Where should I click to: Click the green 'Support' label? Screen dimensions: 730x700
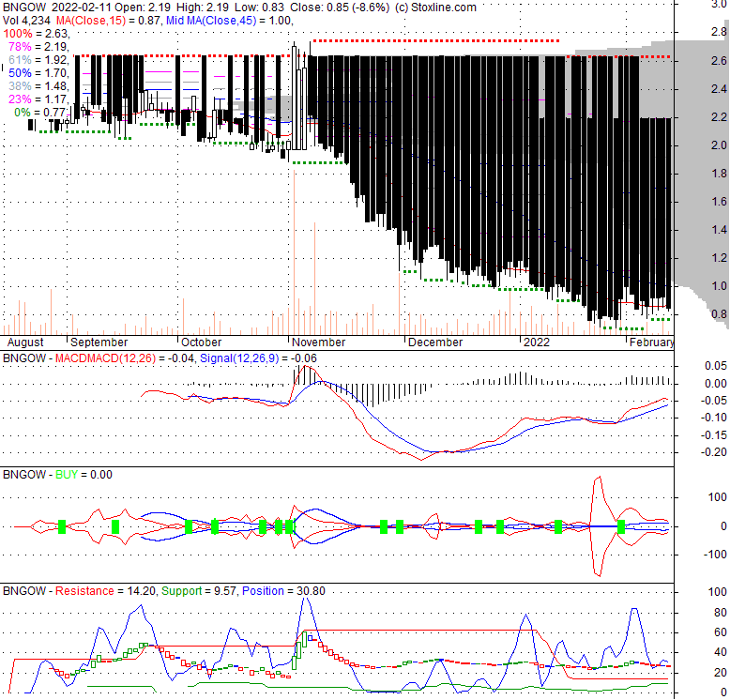(182, 591)
